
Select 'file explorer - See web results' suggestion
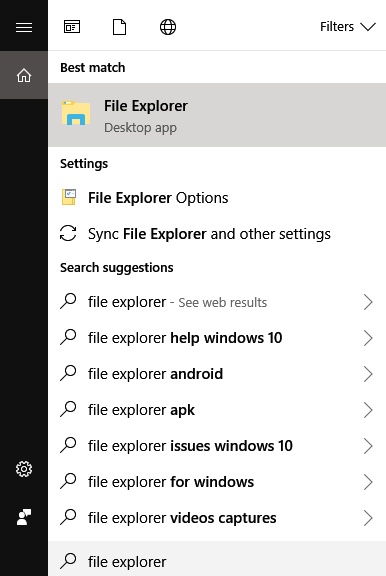tap(217, 302)
